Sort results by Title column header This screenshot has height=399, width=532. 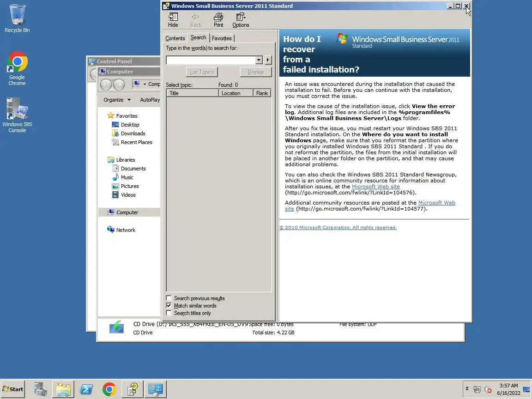[x=193, y=93]
